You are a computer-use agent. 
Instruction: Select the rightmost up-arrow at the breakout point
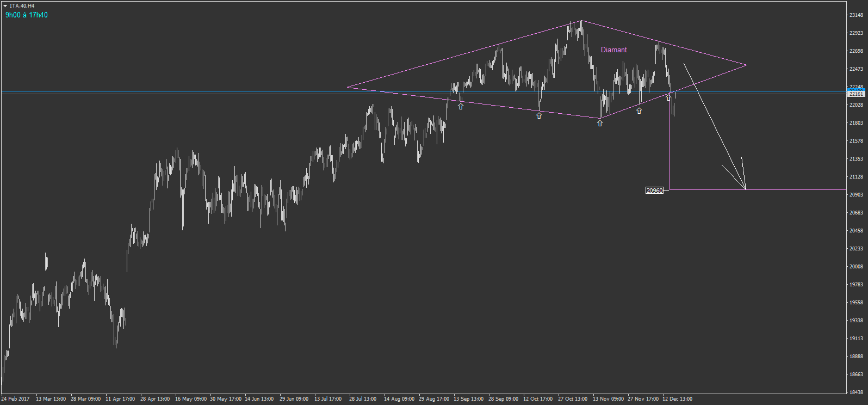click(x=668, y=97)
